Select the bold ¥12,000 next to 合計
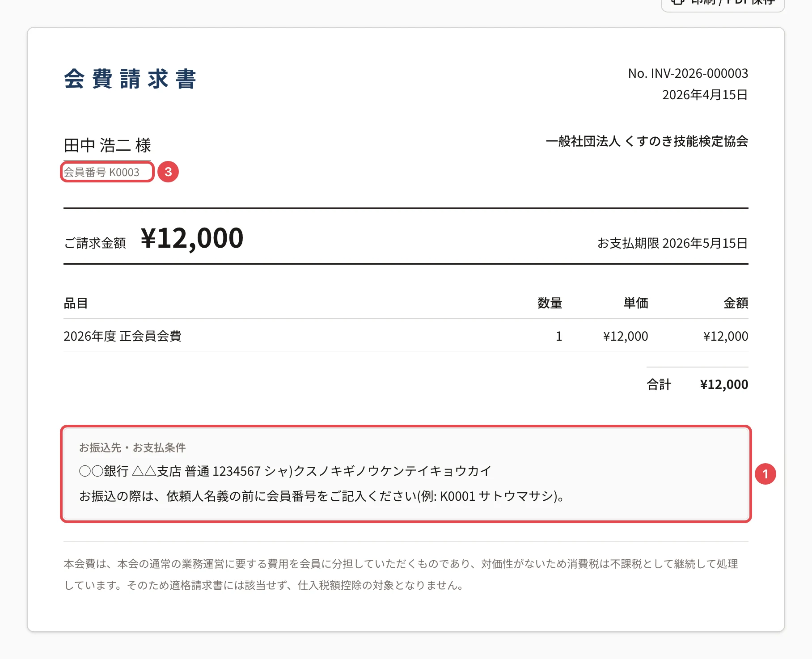This screenshot has height=659, width=812. 724,384
